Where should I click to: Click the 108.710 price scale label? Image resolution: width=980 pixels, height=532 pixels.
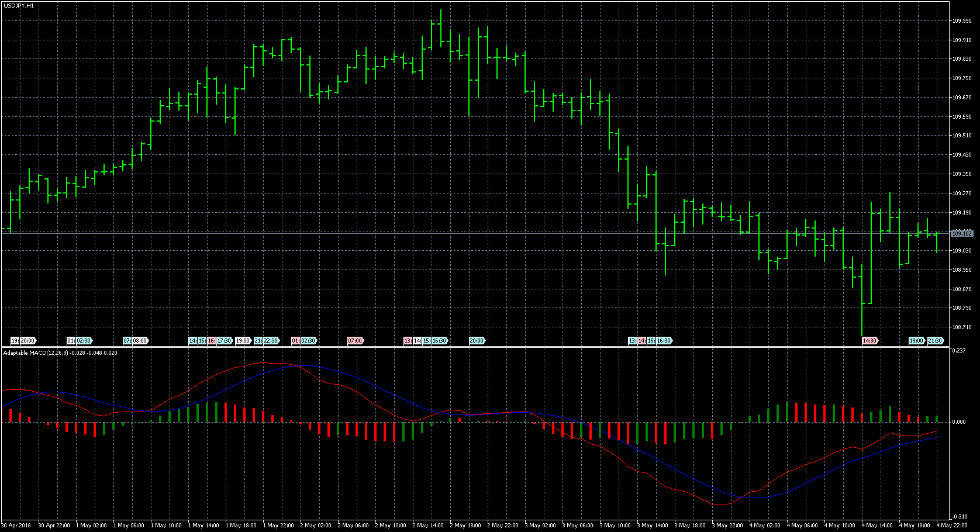point(962,327)
